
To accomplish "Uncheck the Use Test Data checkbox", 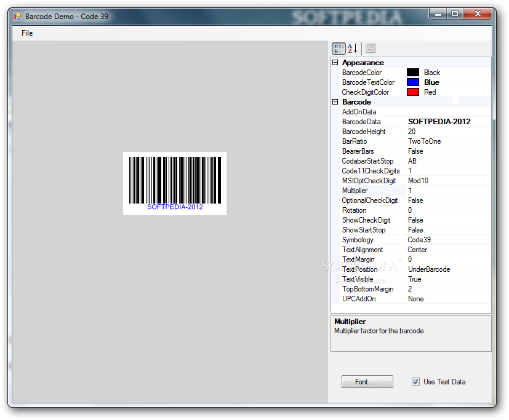I will coord(415,382).
